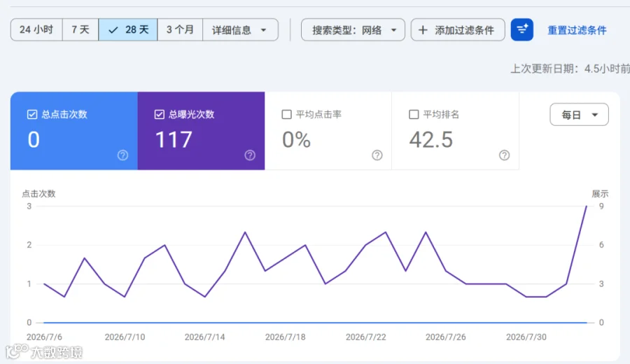
Task: Click the 2026/7/30 axis date label
Action: (x=526, y=337)
